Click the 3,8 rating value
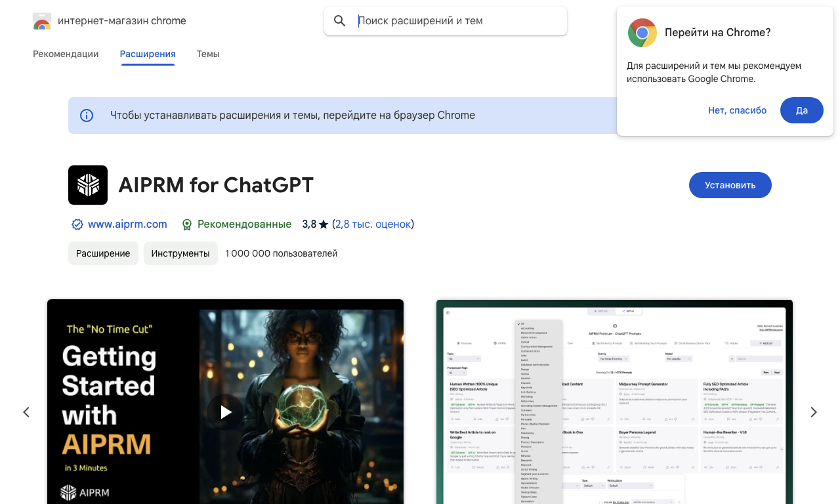 click(309, 224)
